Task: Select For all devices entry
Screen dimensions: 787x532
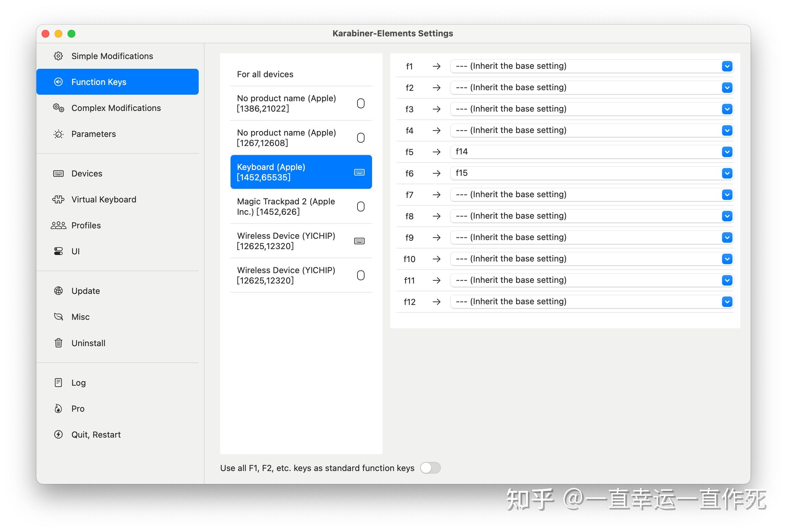Action: pos(265,74)
